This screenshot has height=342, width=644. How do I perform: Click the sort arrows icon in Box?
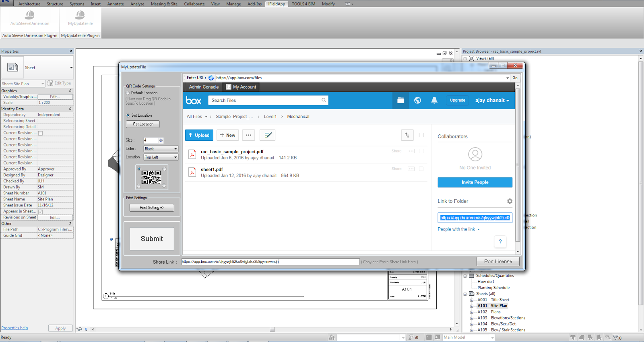[407, 135]
